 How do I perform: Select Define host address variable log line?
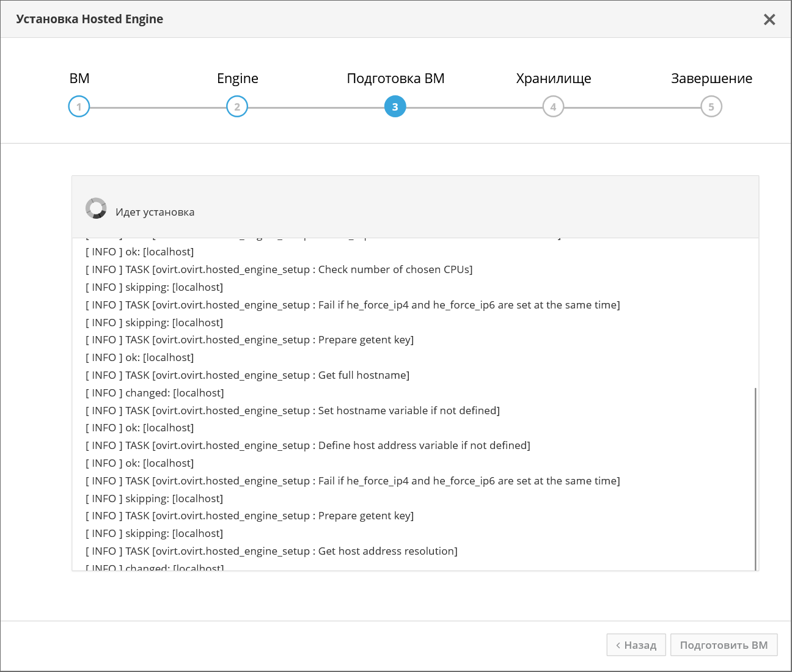[308, 445]
